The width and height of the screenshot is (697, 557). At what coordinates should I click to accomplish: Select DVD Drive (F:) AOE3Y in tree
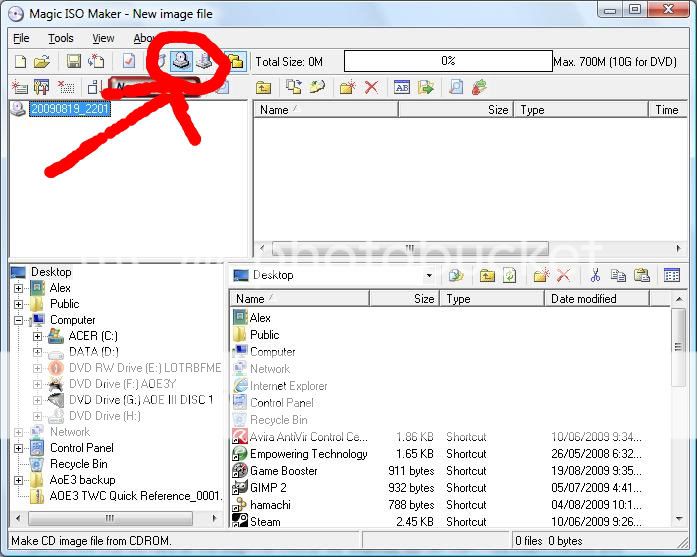pyautogui.click(x=123, y=384)
